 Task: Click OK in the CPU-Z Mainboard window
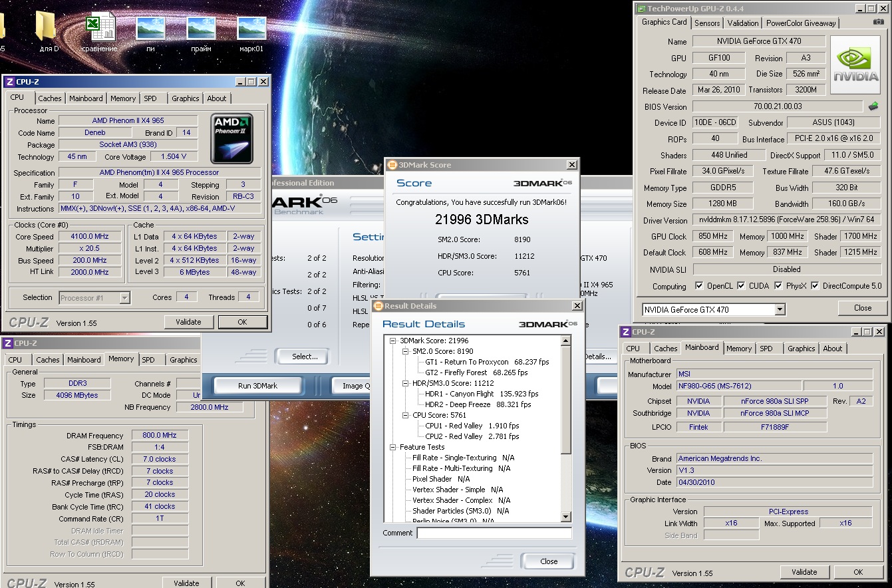(858, 572)
